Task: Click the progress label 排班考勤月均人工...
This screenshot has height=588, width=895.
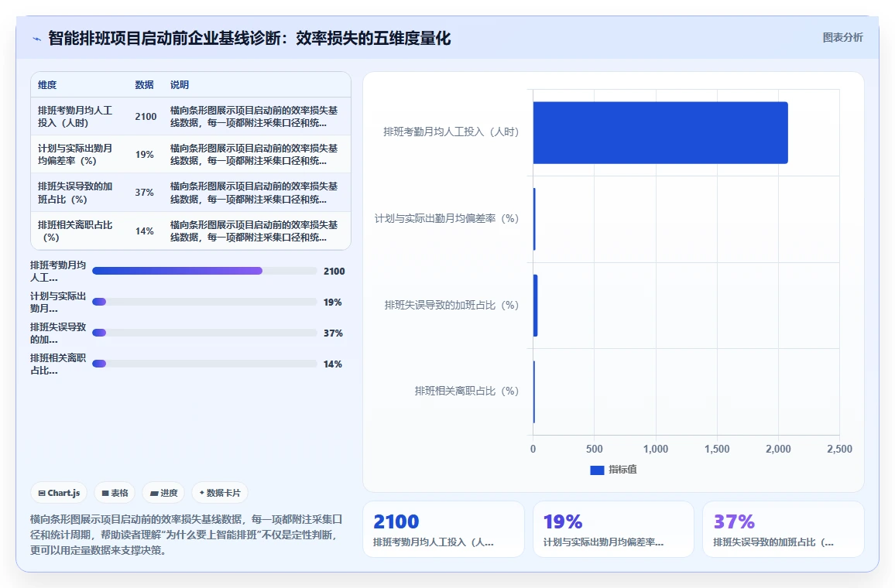Action: (58, 272)
